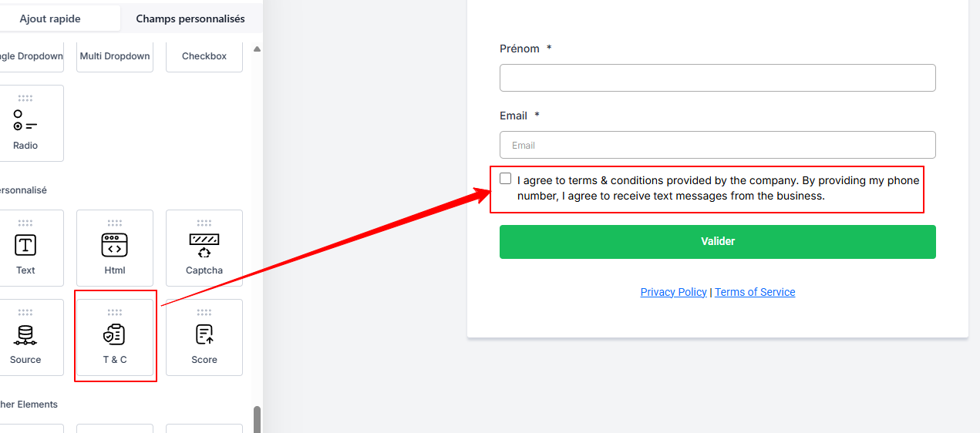Add the Captcha element
Screen dimensions: 980x433
(204, 248)
